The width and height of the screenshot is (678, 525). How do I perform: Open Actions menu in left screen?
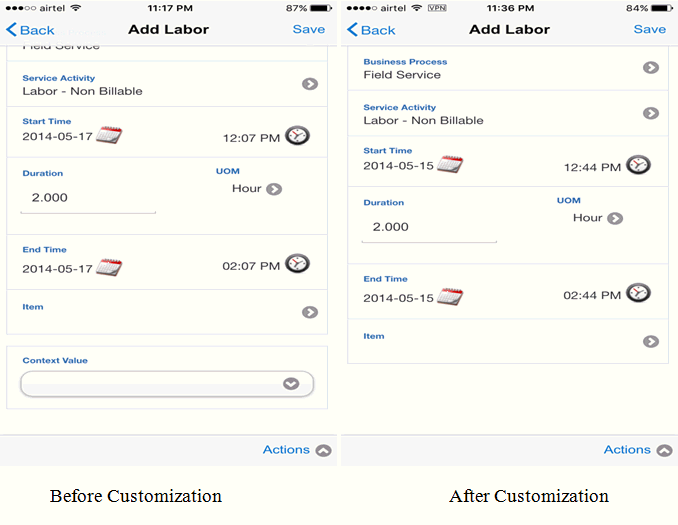pos(323,451)
